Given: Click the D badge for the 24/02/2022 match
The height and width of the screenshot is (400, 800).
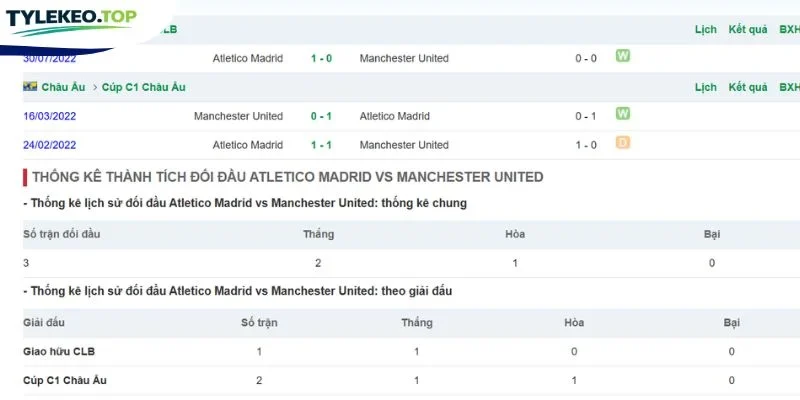Looking at the screenshot, I should tap(622, 142).
